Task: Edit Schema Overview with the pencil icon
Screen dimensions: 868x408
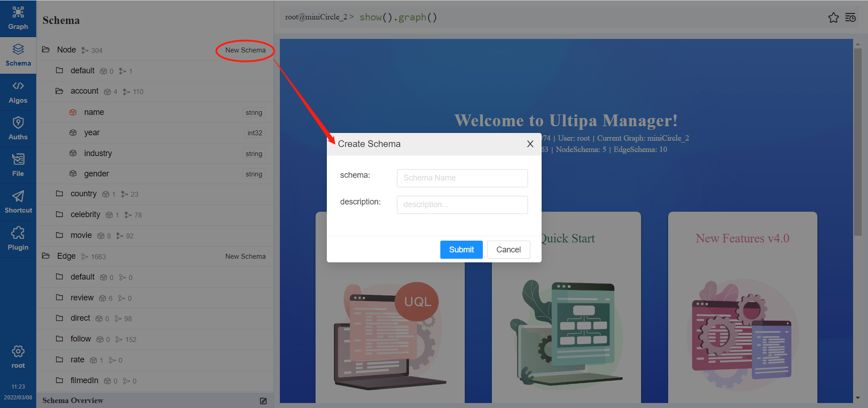Action: 263,401
